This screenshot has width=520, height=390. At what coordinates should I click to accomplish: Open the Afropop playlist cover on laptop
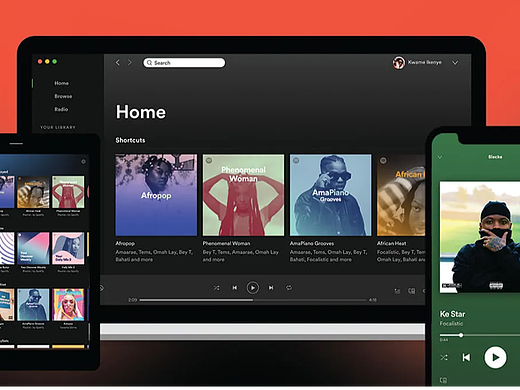(x=156, y=195)
